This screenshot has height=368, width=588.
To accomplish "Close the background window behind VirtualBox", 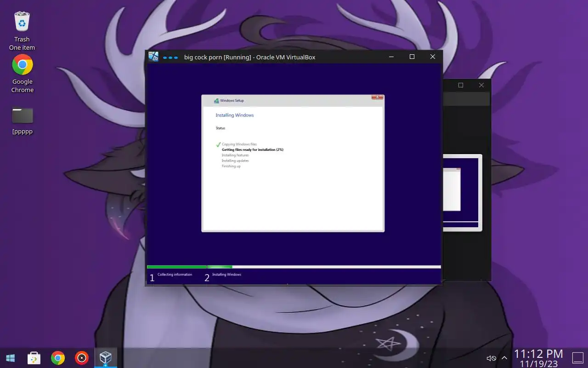I will (481, 85).
